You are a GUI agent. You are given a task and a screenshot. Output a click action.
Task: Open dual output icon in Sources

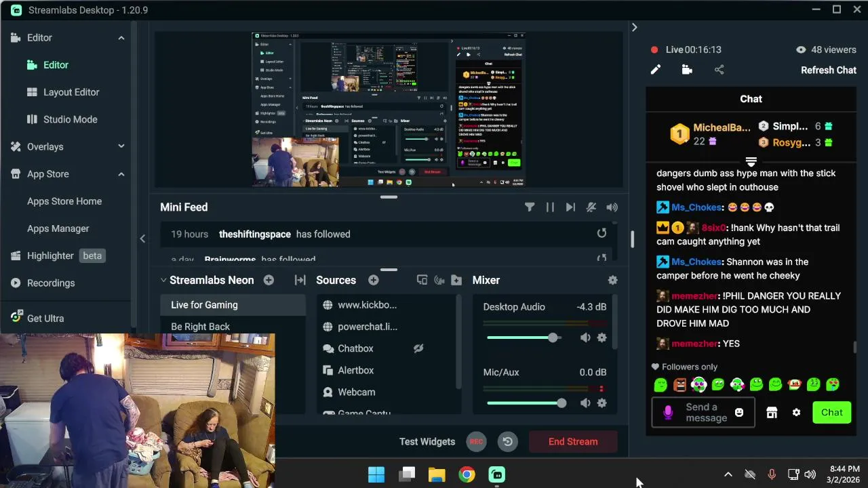pyautogui.click(x=422, y=280)
